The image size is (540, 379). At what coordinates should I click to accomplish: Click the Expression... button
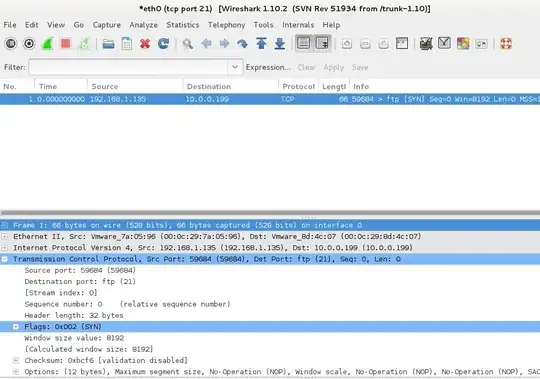[268, 67]
